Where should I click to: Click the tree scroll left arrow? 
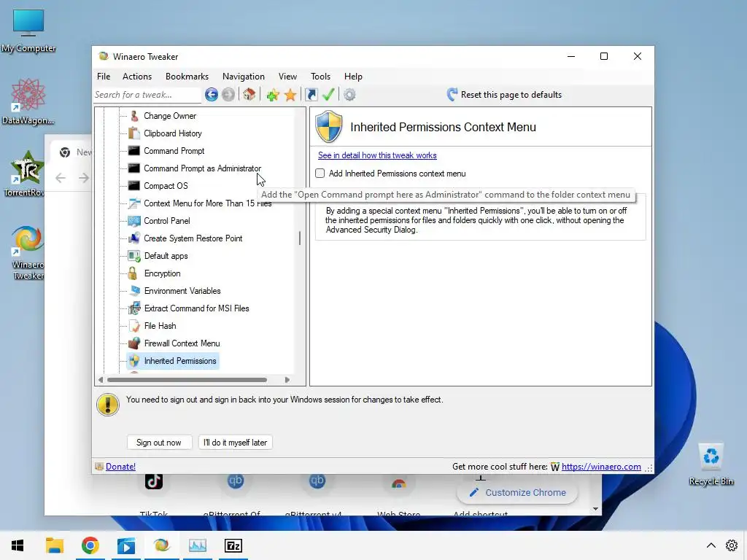101,380
